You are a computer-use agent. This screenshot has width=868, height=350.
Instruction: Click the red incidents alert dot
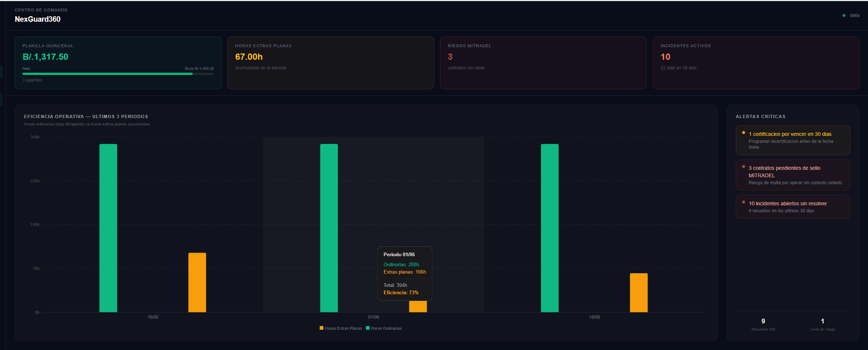click(x=743, y=202)
